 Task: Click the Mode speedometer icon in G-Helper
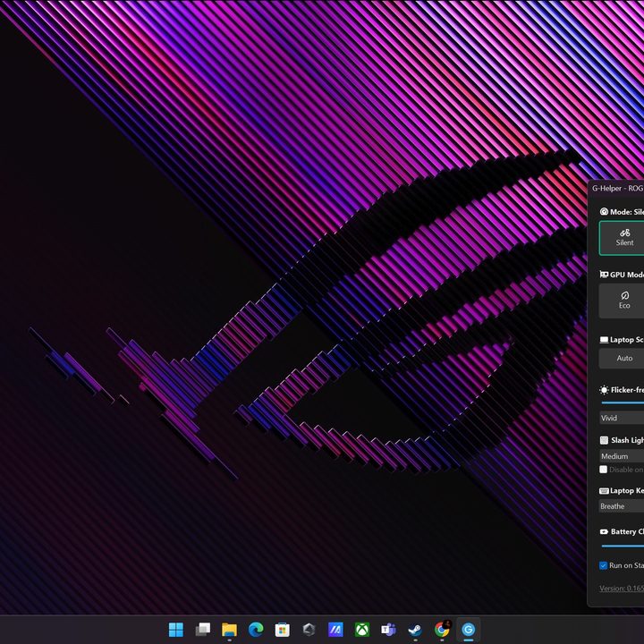[x=604, y=211]
